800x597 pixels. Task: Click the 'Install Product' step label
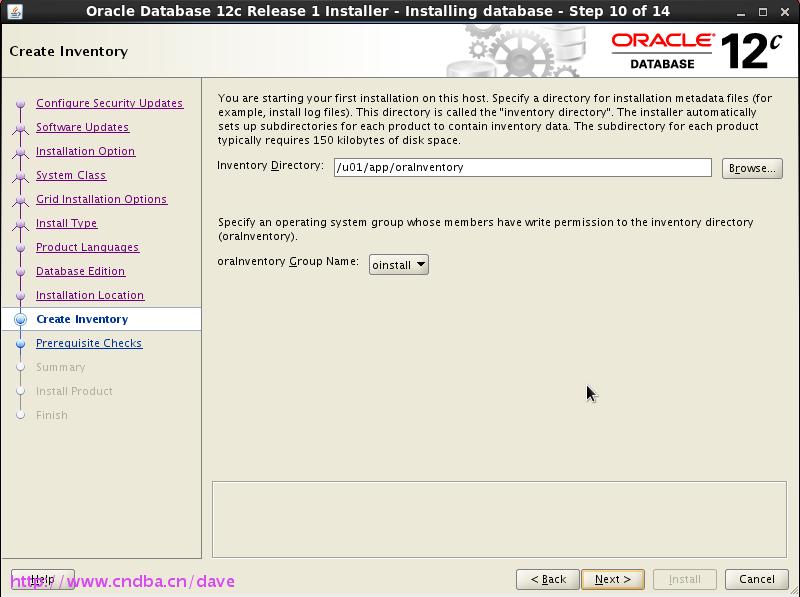click(x=74, y=391)
